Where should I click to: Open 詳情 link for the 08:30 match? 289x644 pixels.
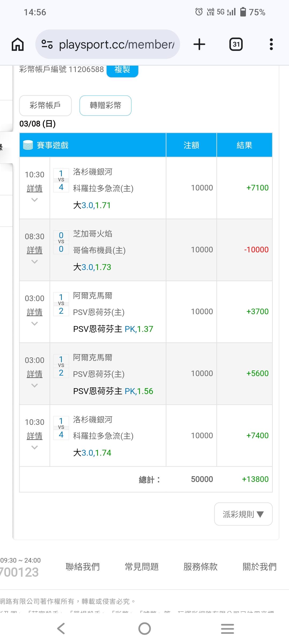click(x=35, y=250)
